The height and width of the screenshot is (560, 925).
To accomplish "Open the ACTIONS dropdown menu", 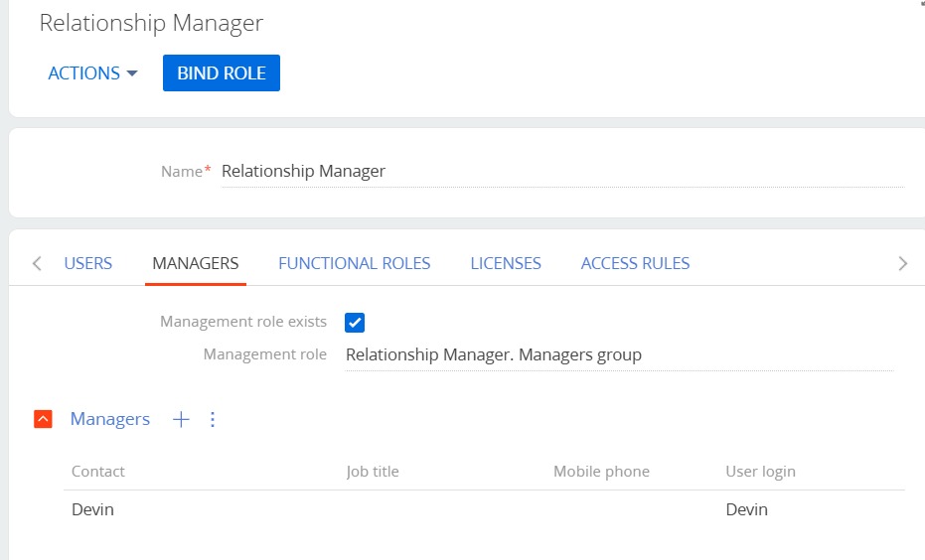I will click(x=92, y=73).
